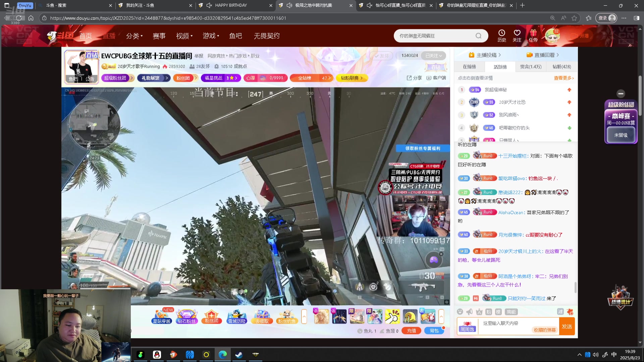Viewport: 644px width, 362px height.
Task: Open the 历史 history clock icon
Action: [502, 36]
